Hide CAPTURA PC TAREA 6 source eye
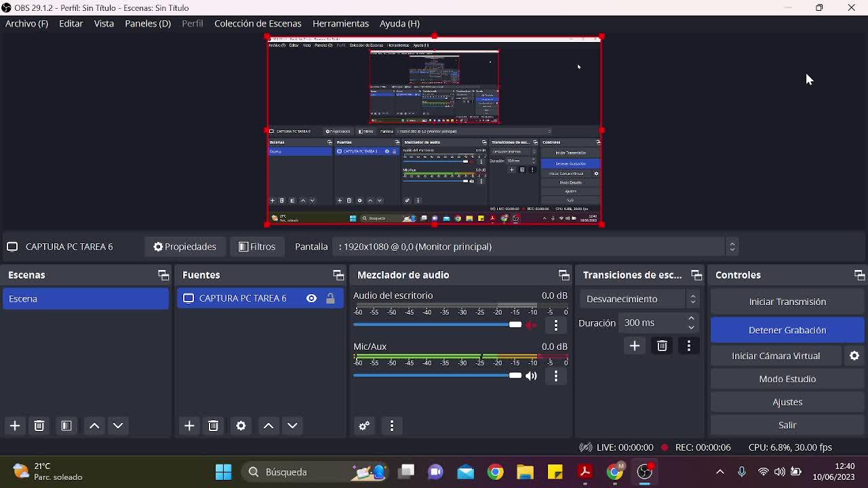Screen dimensions: 868x488 (x=311, y=298)
